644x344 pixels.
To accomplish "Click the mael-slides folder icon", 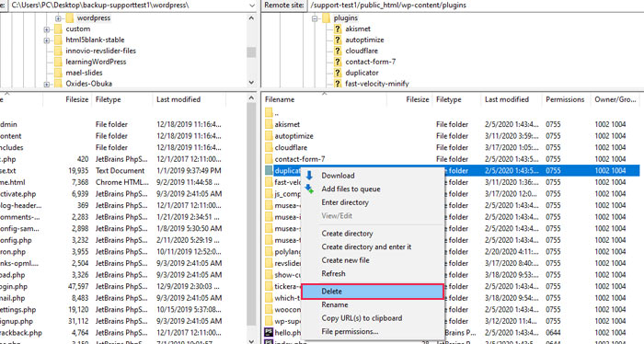I will [58, 73].
